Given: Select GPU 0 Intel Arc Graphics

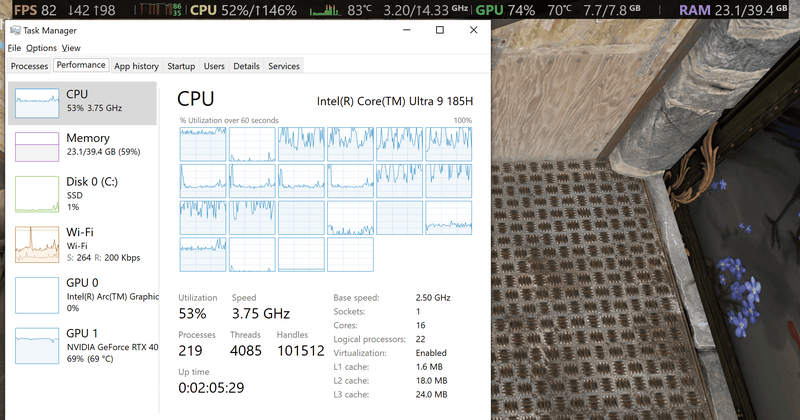Looking at the screenshot, I should [82, 295].
